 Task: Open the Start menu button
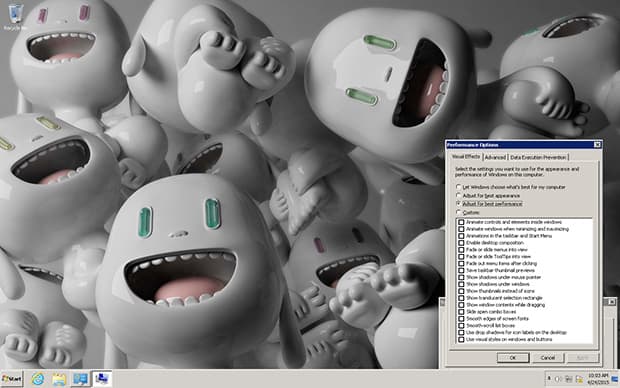coord(12,379)
